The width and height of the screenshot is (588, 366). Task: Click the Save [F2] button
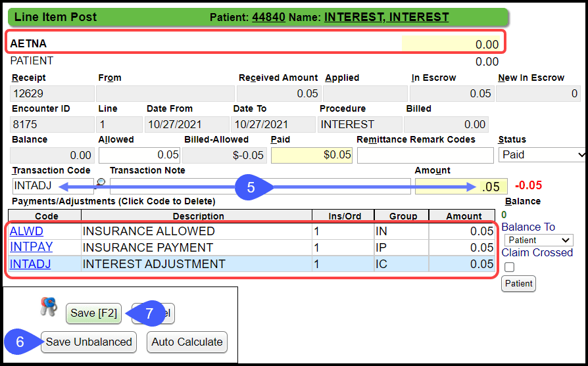click(93, 313)
